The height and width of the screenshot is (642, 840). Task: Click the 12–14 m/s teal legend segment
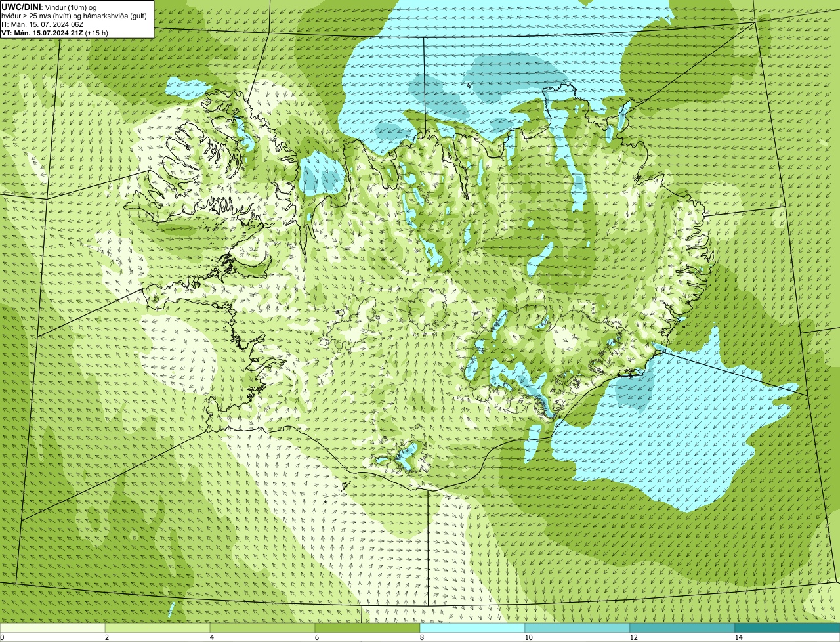[x=682, y=628]
